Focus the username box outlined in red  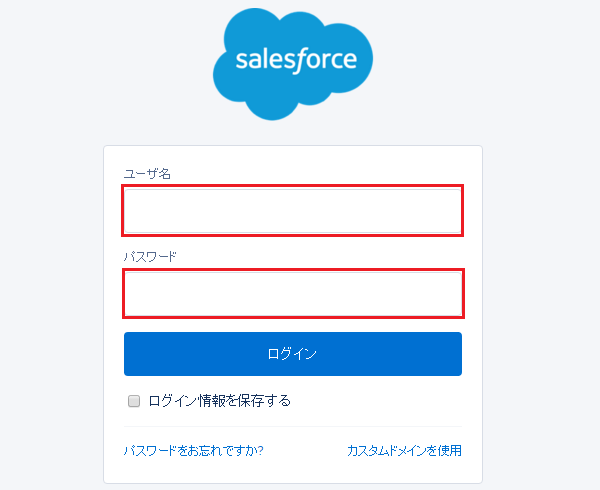[293, 211]
